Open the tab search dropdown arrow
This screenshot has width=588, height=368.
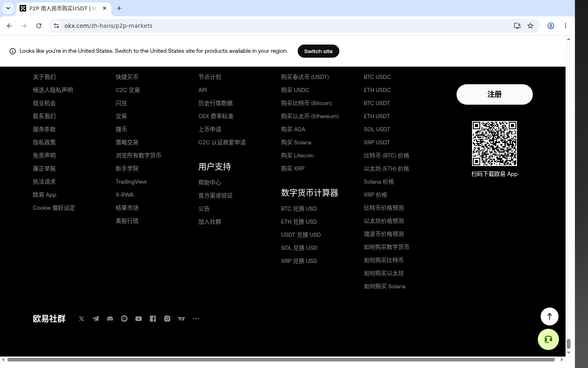point(8,8)
